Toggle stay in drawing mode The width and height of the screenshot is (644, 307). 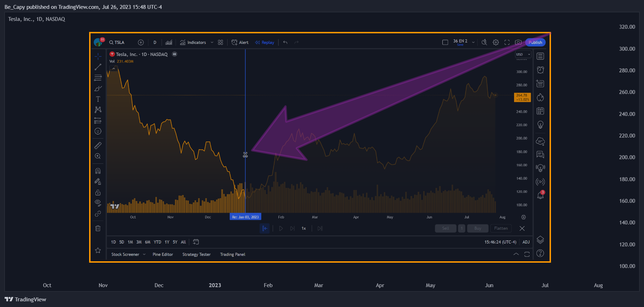pyautogui.click(x=98, y=182)
